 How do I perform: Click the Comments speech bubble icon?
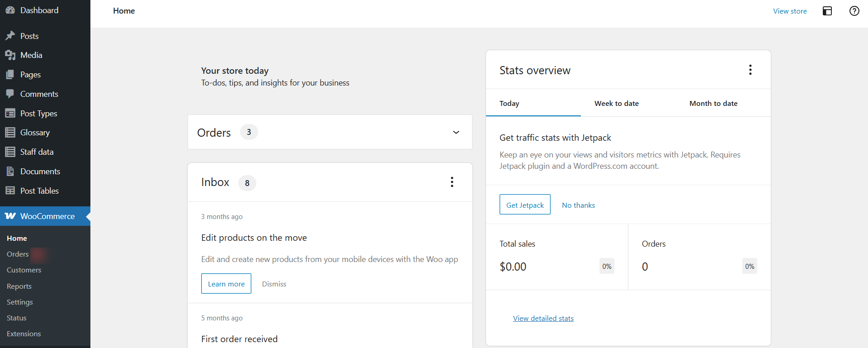click(x=10, y=94)
